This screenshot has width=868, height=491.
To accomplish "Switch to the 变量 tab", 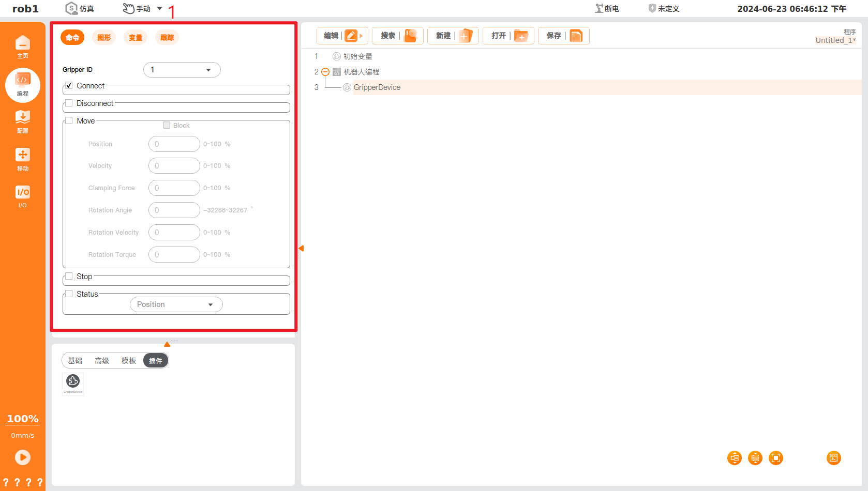I will coord(136,37).
